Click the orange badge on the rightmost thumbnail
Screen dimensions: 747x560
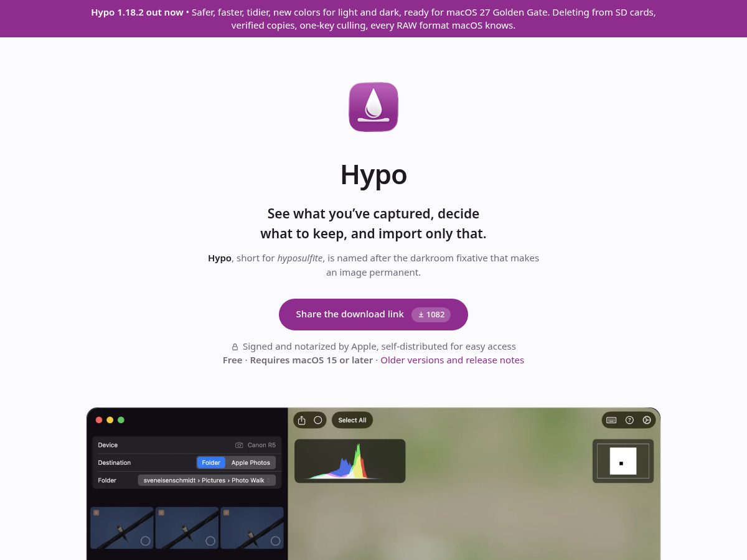[226, 513]
